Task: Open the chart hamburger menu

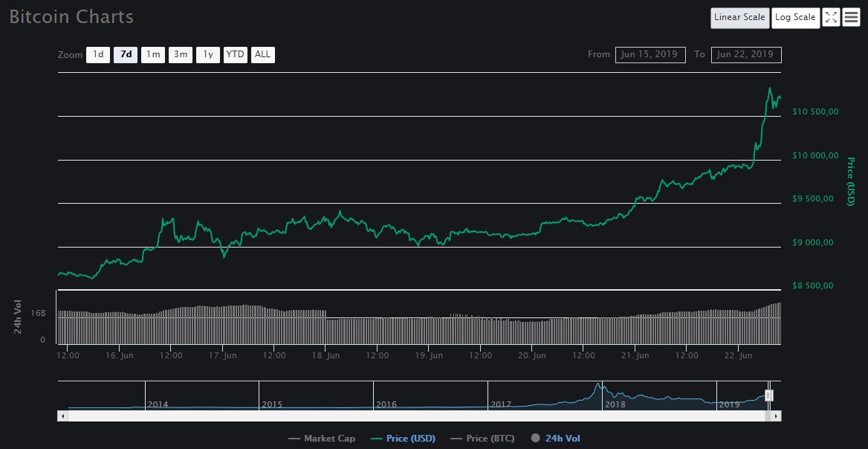Action: [851, 18]
